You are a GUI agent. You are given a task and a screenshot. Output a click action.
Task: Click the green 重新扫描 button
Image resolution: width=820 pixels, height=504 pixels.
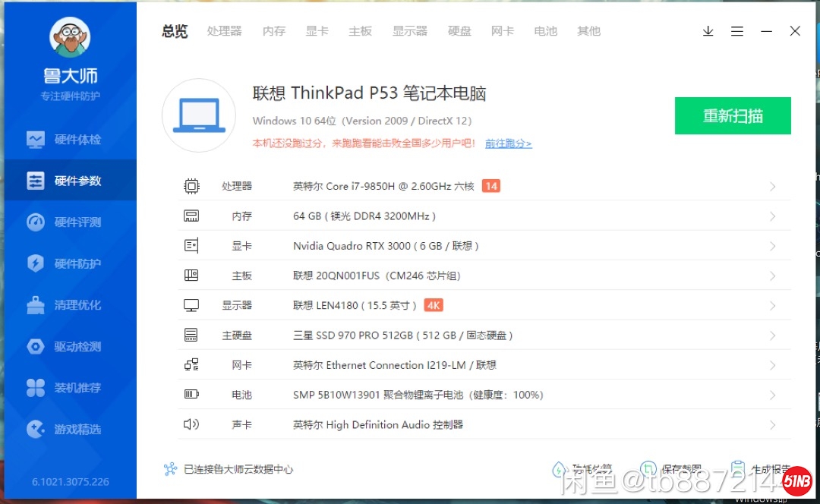pos(733,116)
